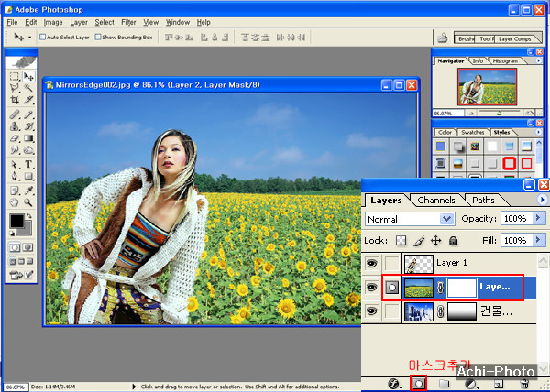This screenshot has height=392, width=550.
Task: Select the Type tool in the toolbox
Action: click(28, 164)
